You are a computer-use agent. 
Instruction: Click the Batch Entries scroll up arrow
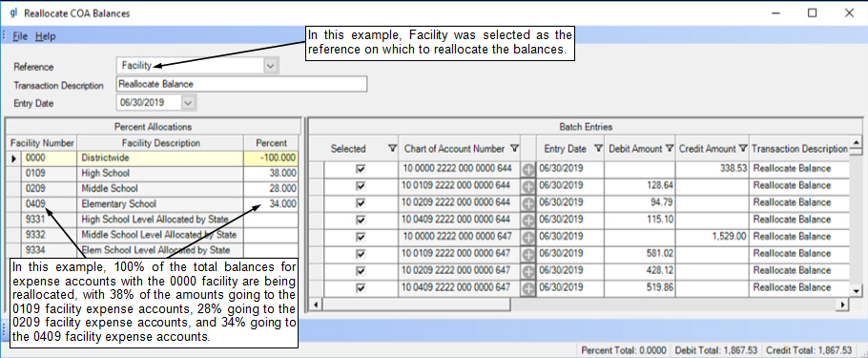tap(857, 142)
